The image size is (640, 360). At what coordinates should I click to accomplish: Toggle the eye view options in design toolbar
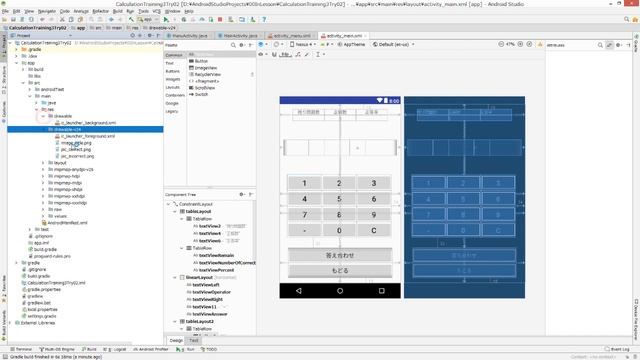262,54
